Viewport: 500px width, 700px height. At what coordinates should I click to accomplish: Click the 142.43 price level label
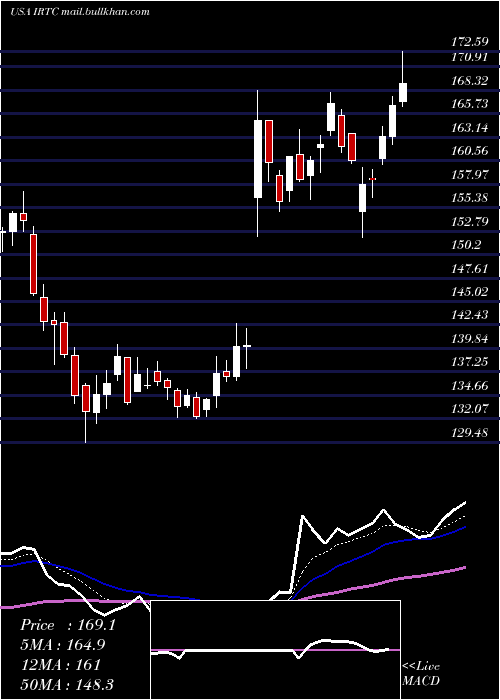click(470, 315)
